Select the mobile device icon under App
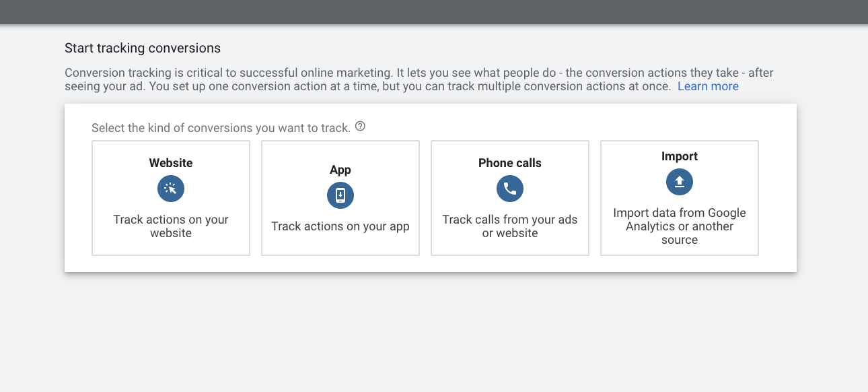The width and height of the screenshot is (868, 392). click(340, 195)
